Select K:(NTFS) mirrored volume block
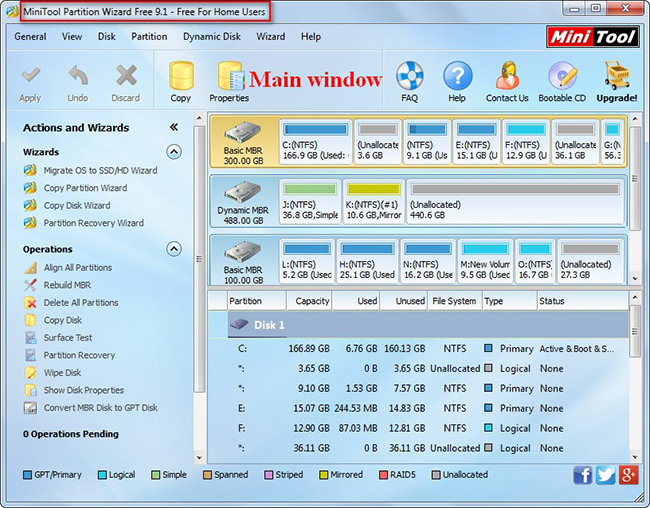Image resolution: width=650 pixels, height=508 pixels. pyautogui.click(x=374, y=202)
